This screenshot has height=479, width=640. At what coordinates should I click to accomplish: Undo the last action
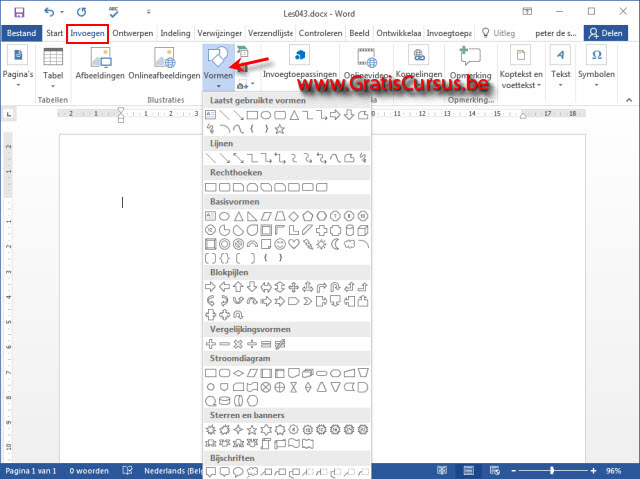point(49,12)
